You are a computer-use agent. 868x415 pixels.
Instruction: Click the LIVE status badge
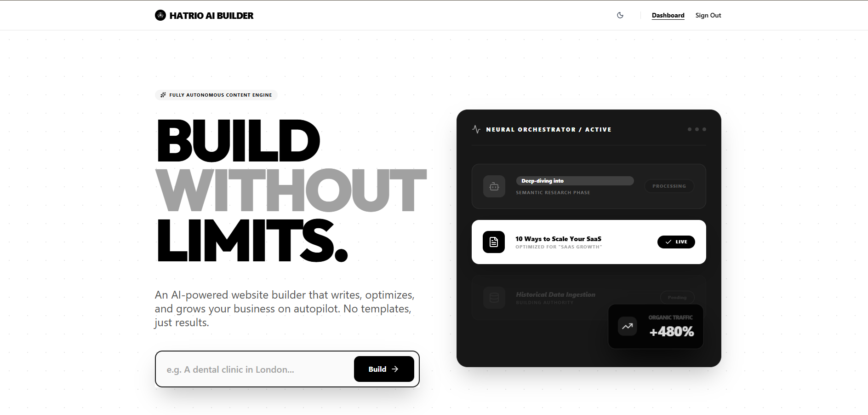[676, 242]
